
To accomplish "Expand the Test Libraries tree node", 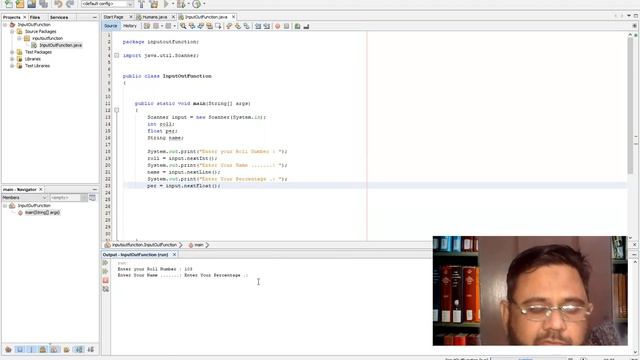I will coord(12,66).
